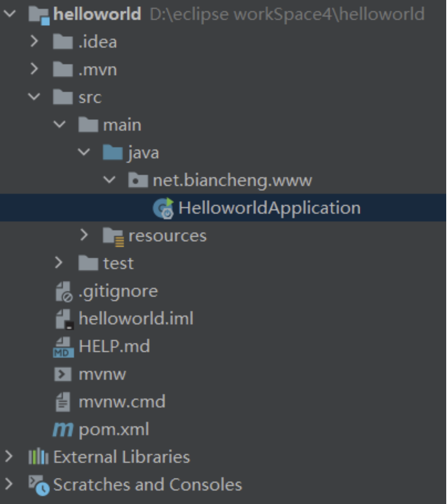Image resolution: width=448 pixels, height=504 pixels.
Task: Select the mvnw file name
Action: (103, 375)
